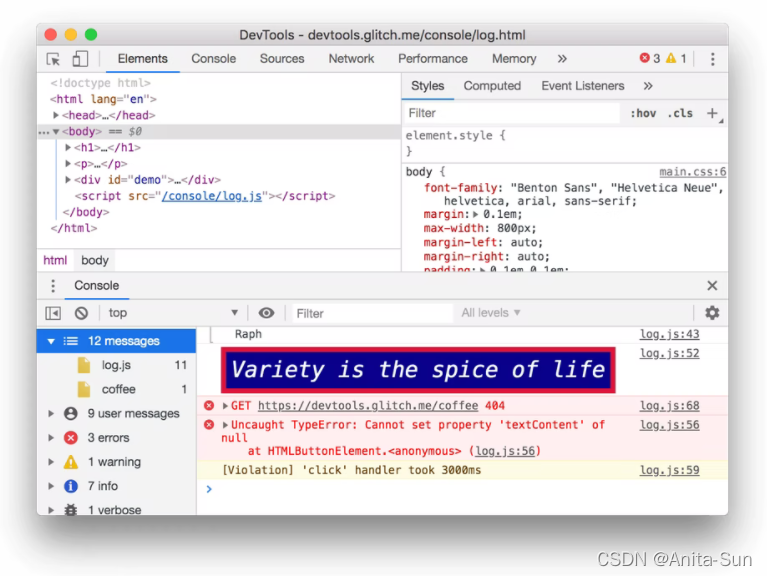The width and height of the screenshot is (767, 576).
Task: Expand the 9 user messages group
Action: click(x=51, y=414)
